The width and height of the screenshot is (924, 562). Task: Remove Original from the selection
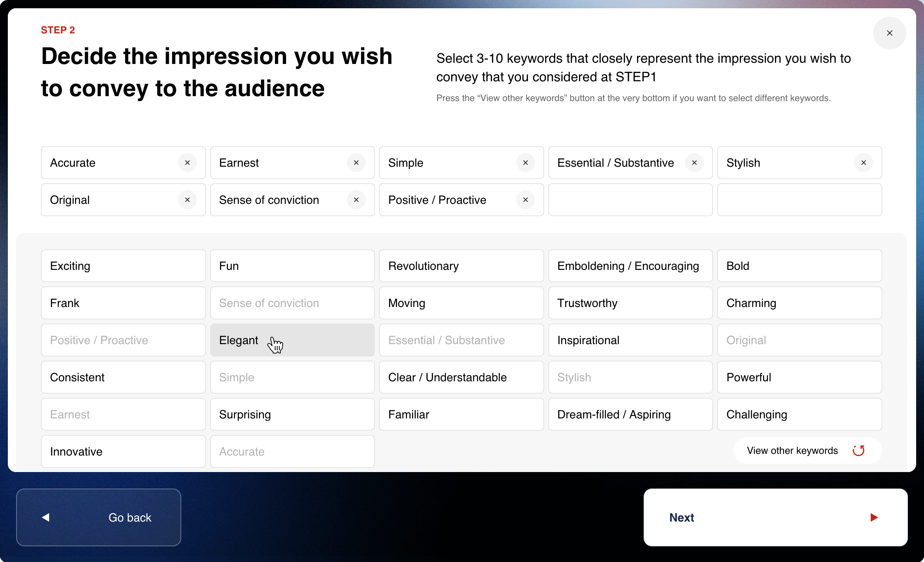187,200
